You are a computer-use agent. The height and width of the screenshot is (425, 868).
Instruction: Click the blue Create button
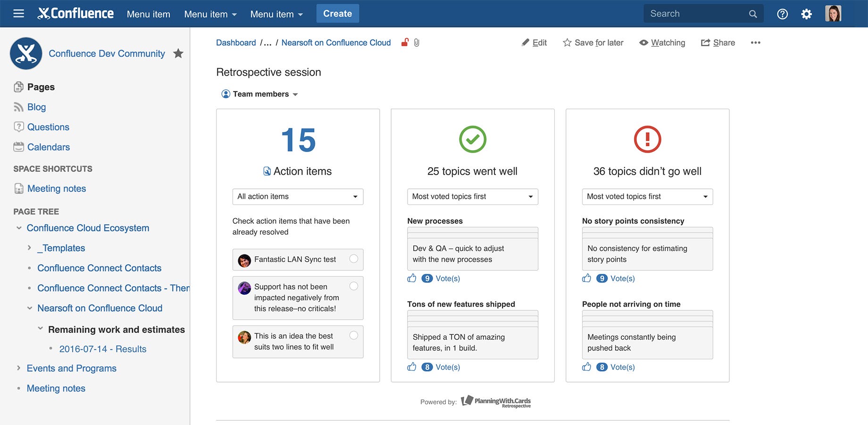pos(337,14)
